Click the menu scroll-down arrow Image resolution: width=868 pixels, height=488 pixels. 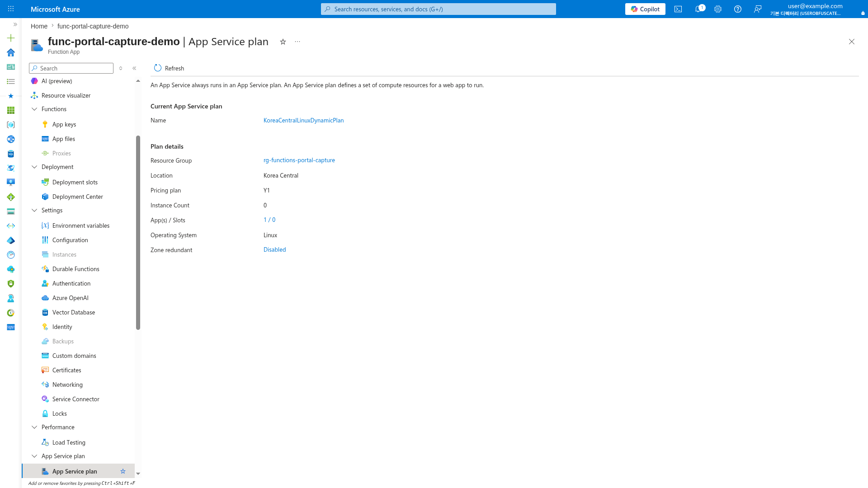(138, 474)
